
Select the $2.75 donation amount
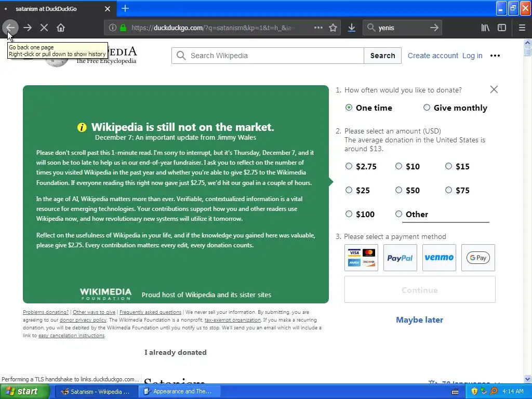[349, 166]
